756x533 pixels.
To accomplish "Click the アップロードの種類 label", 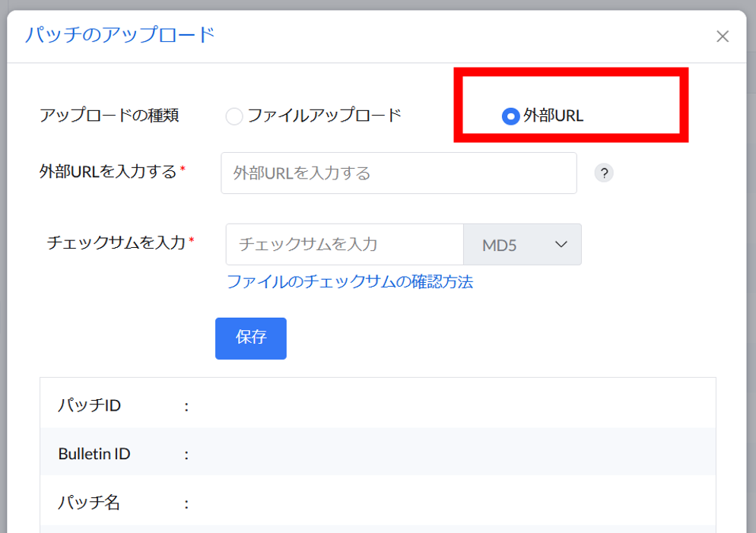I will (x=109, y=116).
